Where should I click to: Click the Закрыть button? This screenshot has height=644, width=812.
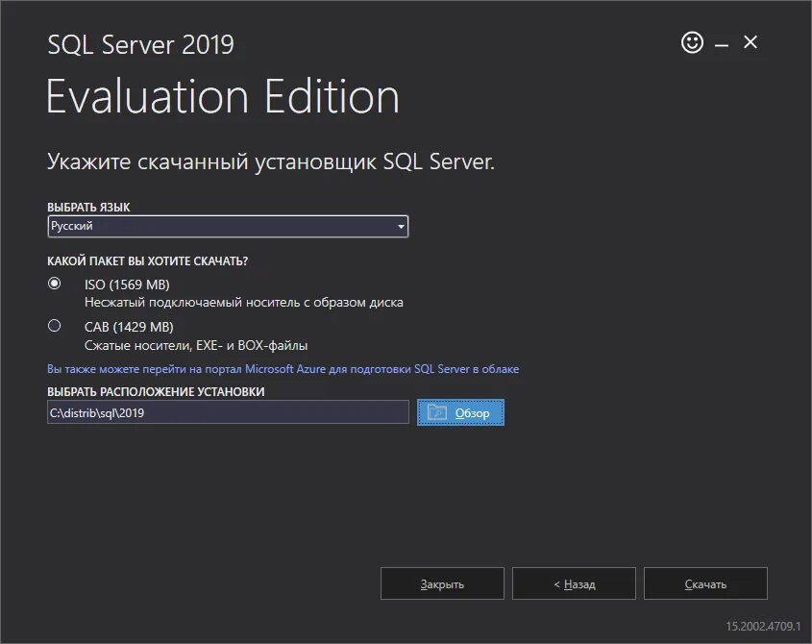[442, 583]
